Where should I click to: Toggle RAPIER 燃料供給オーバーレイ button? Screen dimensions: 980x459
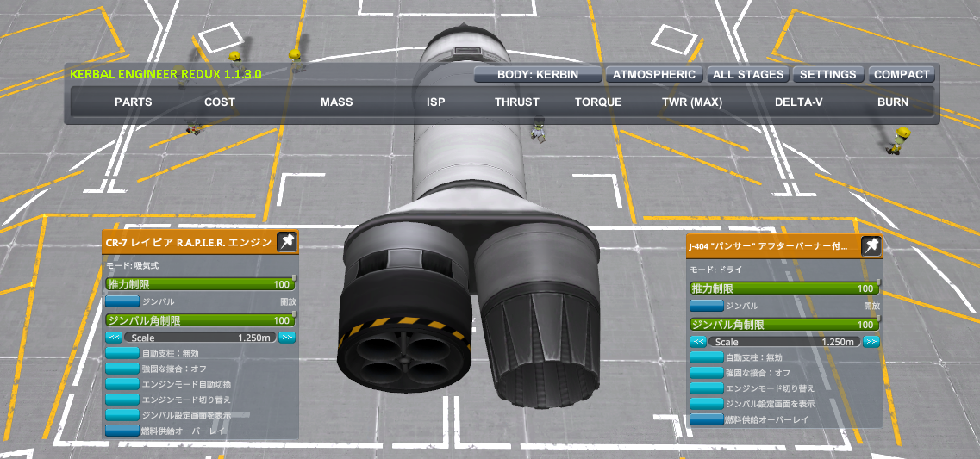point(122,431)
